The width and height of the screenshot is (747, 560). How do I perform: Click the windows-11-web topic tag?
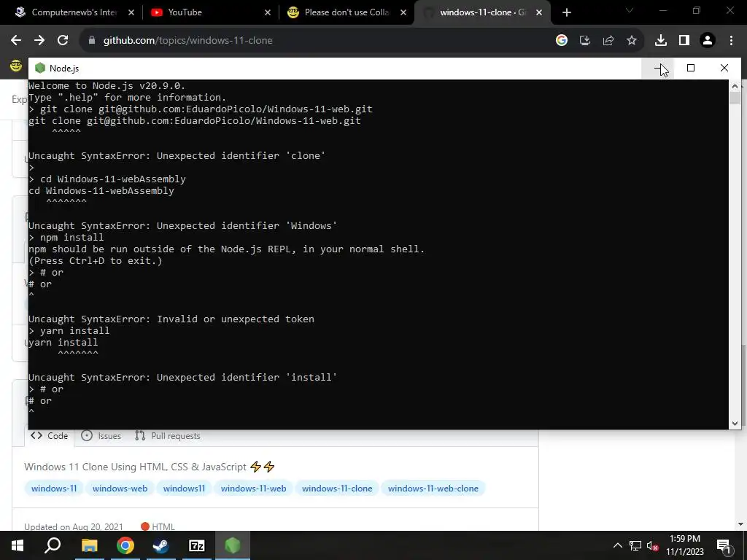pyautogui.click(x=253, y=488)
